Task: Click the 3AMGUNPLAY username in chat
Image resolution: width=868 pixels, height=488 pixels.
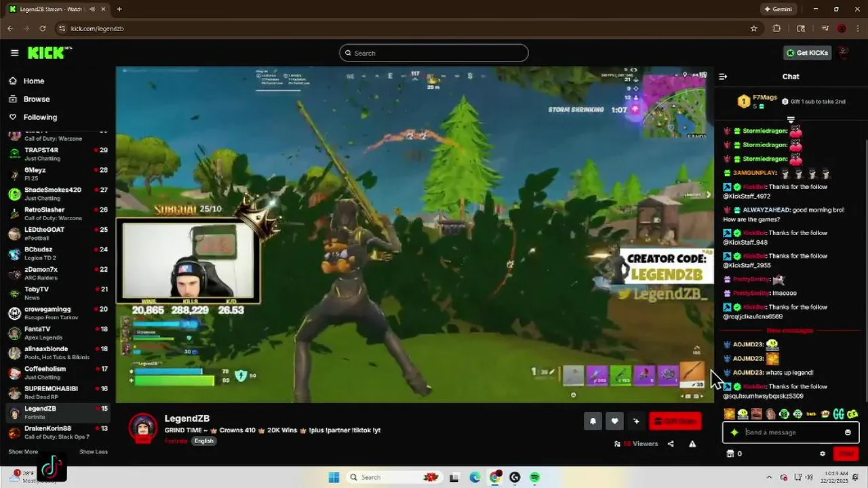Action: coord(755,173)
